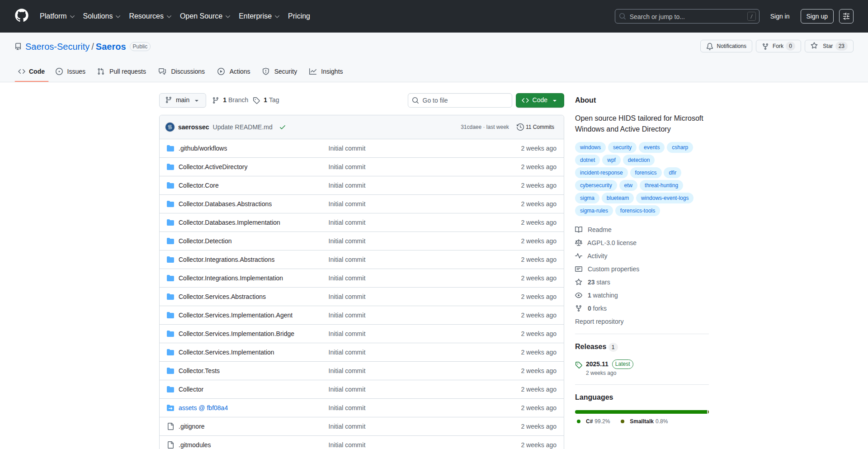Click the saerossec author avatar
This screenshot has width=868, height=449.
pos(170,127)
